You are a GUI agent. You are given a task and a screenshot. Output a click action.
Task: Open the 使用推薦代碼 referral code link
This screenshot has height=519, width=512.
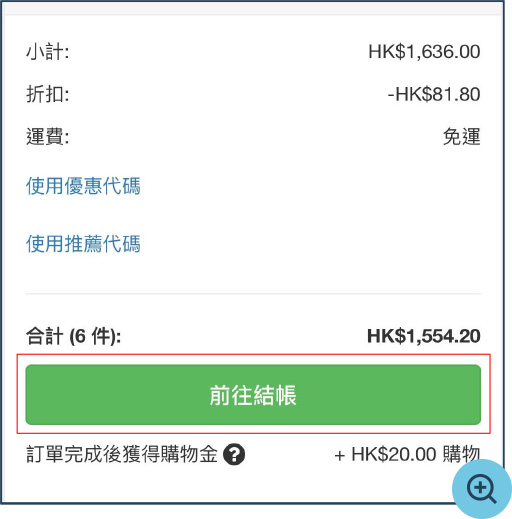point(83,244)
